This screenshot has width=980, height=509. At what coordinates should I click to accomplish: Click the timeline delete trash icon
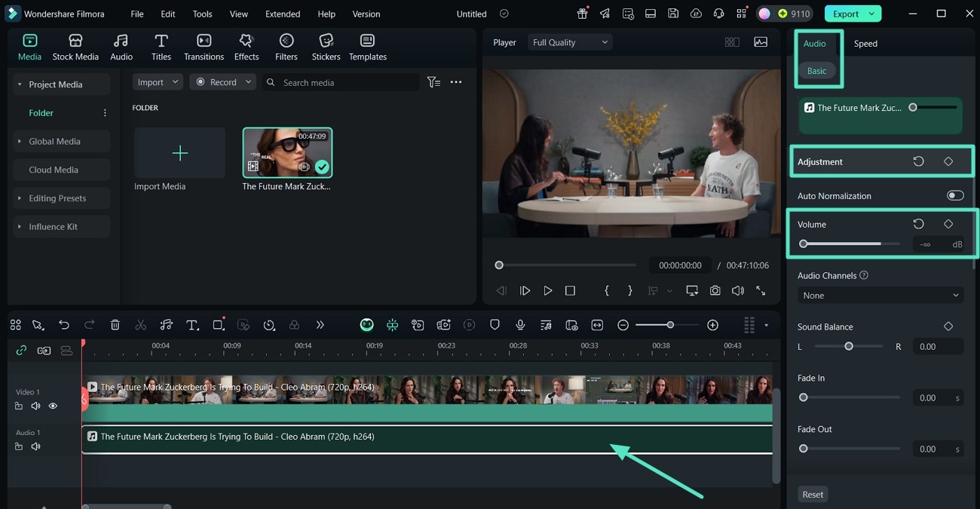pos(115,325)
